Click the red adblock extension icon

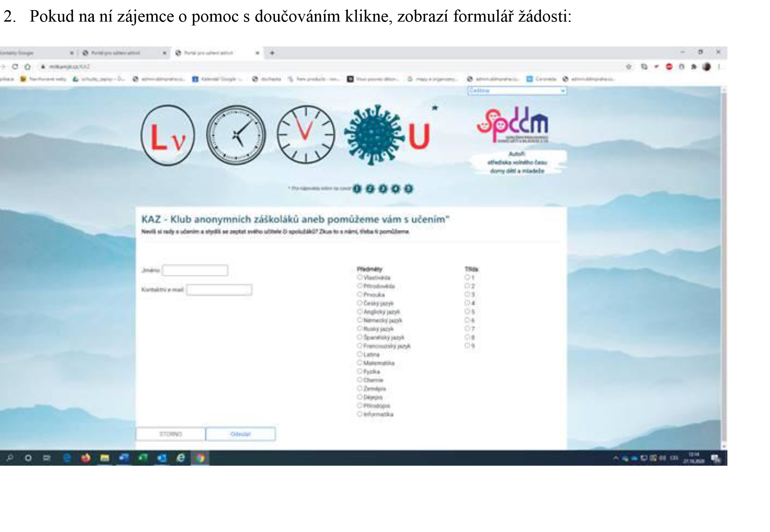tap(669, 67)
